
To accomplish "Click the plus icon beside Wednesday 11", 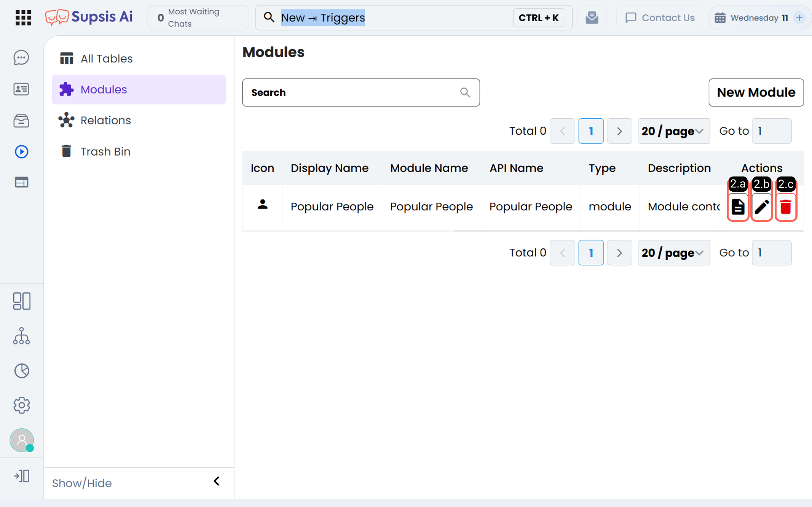I will pos(799,18).
